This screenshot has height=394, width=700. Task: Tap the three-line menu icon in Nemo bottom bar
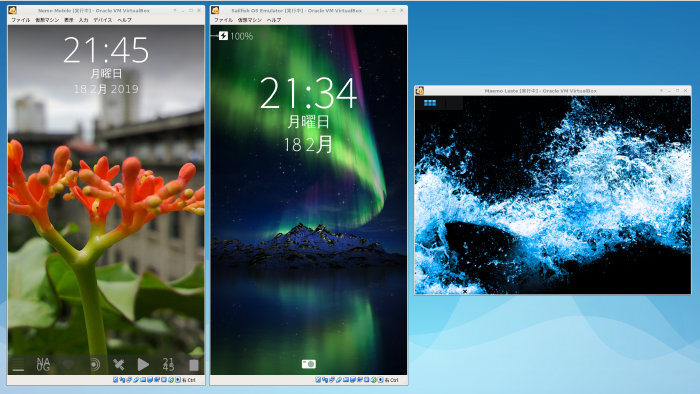click(18, 365)
